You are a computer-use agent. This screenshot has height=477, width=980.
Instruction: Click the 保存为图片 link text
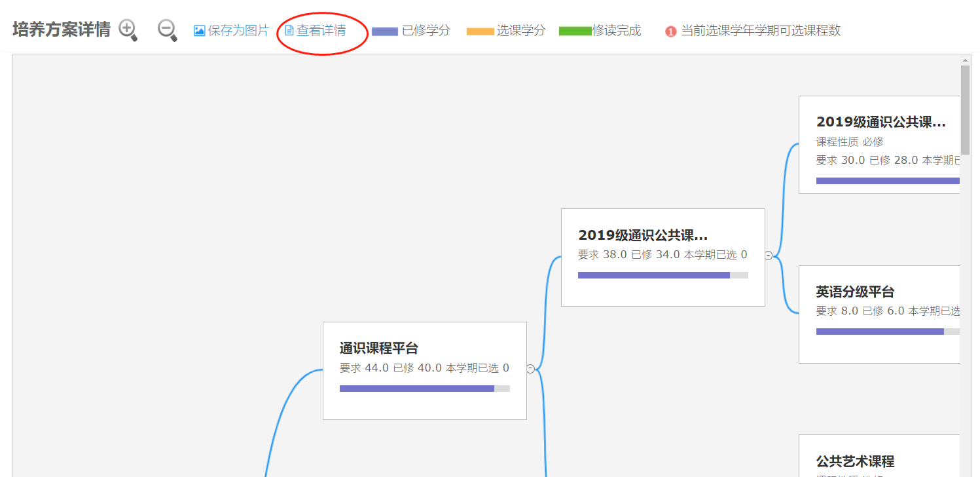(x=238, y=31)
